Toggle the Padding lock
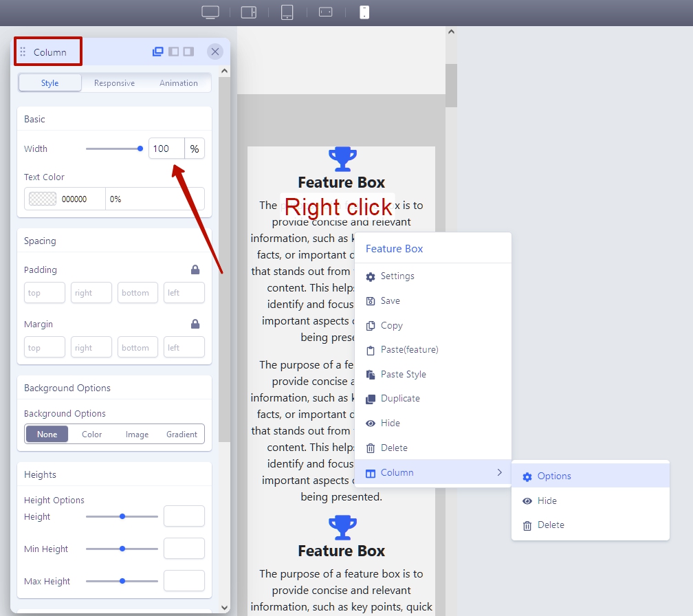This screenshot has height=616, width=693. click(x=195, y=269)
